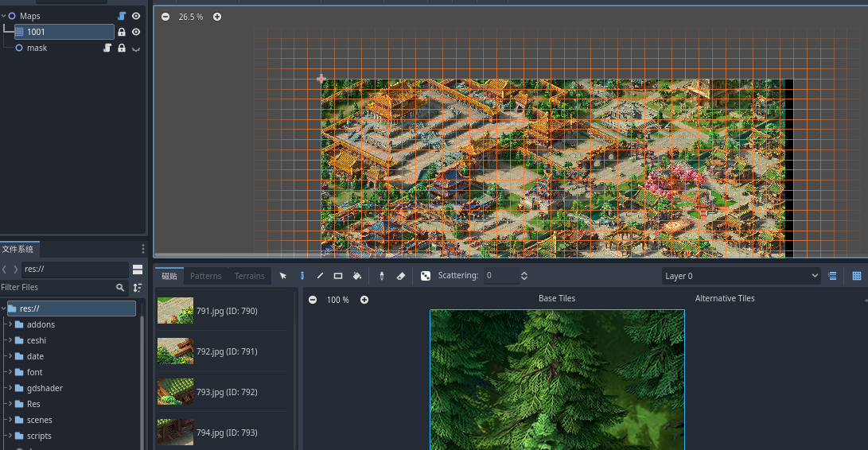
Task: Expand the ceshi folder
Action: pos(10,340)
